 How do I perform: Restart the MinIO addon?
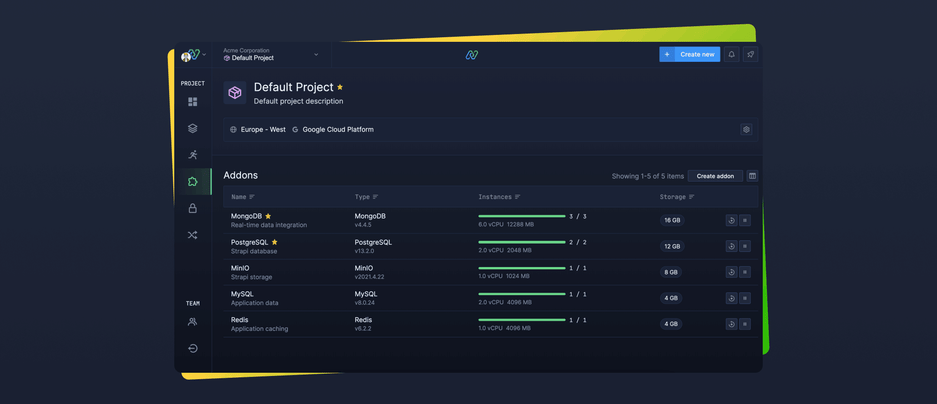click(731, 272)
